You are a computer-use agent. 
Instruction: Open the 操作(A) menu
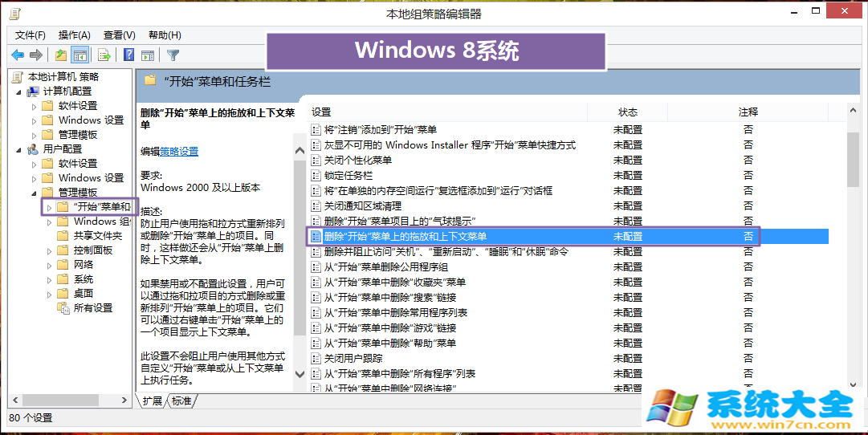click(x=75, y=35)
